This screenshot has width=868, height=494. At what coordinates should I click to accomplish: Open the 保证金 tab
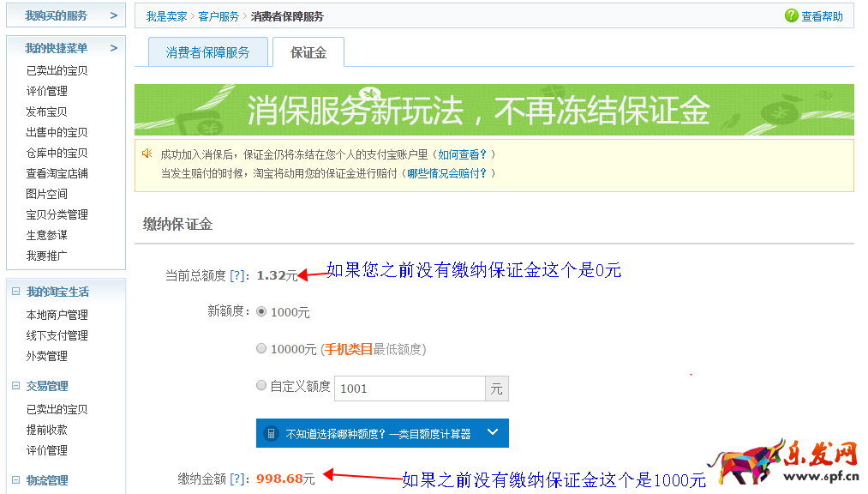point(308,52)
